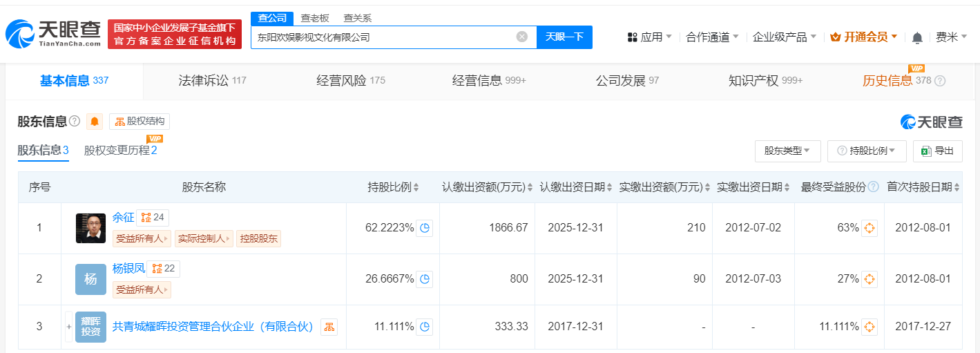Open the 经营风险 tab
980x353 pixels.
click(351, 81)
